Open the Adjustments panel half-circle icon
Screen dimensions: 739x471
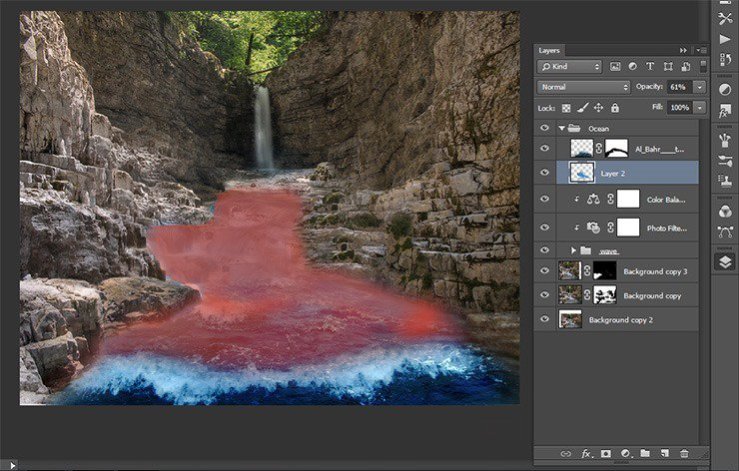click(x=725, y=90)
